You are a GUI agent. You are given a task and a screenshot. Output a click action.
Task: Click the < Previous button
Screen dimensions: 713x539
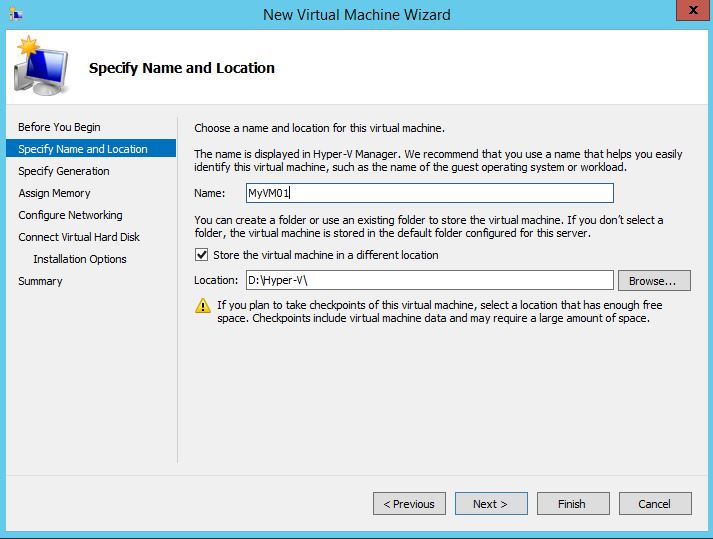(409, 504)
